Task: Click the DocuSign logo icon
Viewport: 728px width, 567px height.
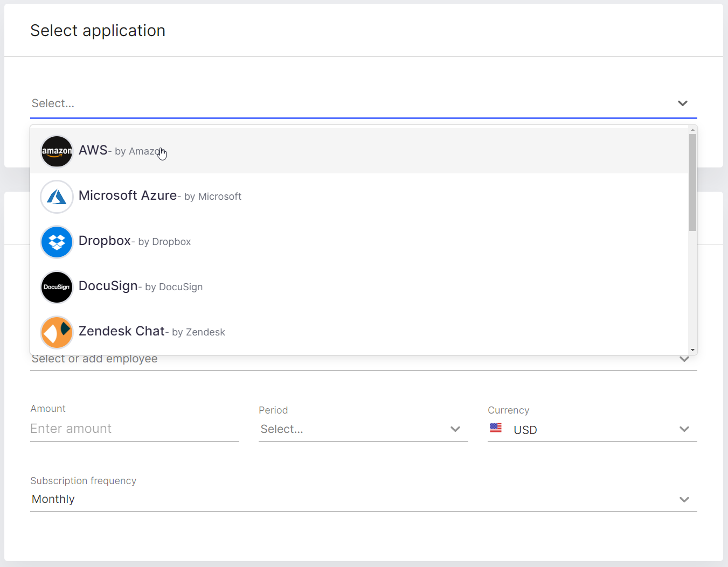Action: click(x=57, y=287)
